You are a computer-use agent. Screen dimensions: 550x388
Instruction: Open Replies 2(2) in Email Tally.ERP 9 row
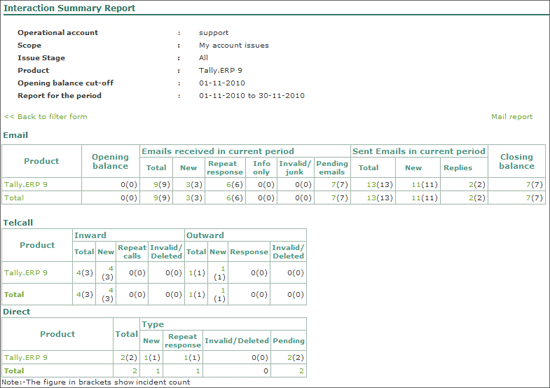(x=477, y=184)
